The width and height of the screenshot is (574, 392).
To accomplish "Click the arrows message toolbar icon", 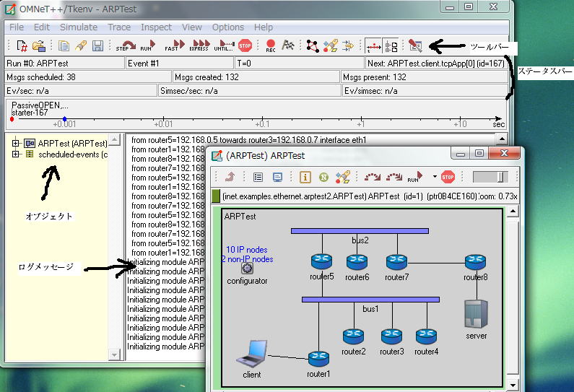I will [x=348, y=46].
